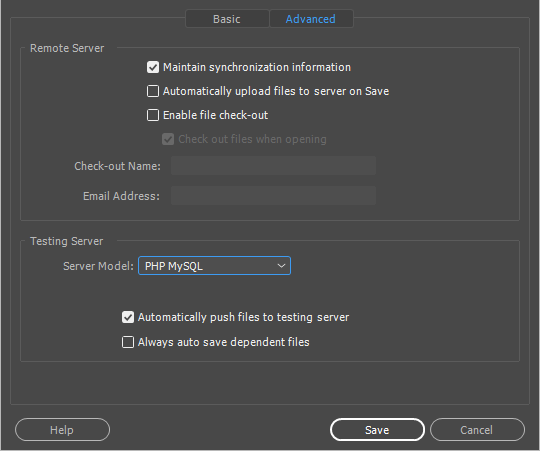Click the Server Model label text
This screenshot has width=540, height=451.
tap(98, 266)
